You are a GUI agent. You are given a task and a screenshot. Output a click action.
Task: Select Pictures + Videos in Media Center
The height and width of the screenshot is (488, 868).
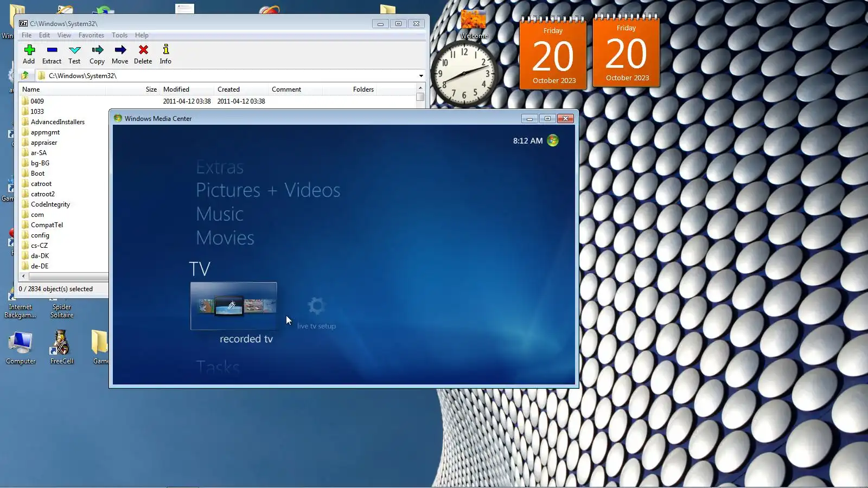point(268,190)
